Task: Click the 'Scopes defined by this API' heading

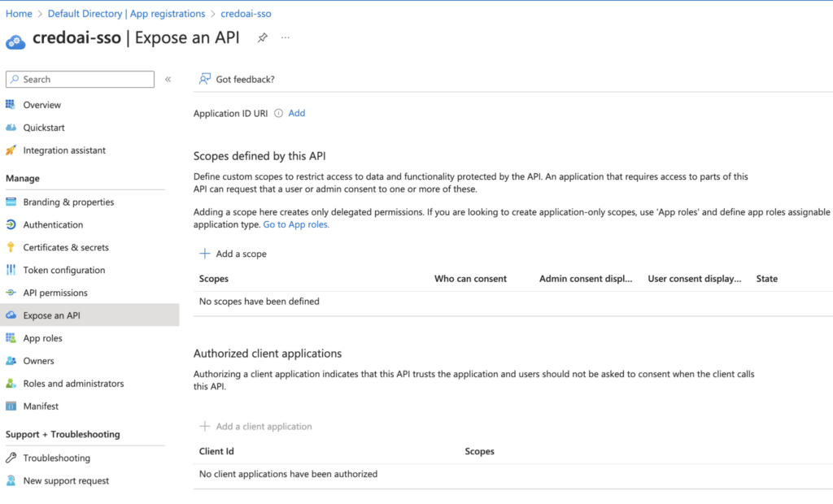Action: [x=259, y=155]
